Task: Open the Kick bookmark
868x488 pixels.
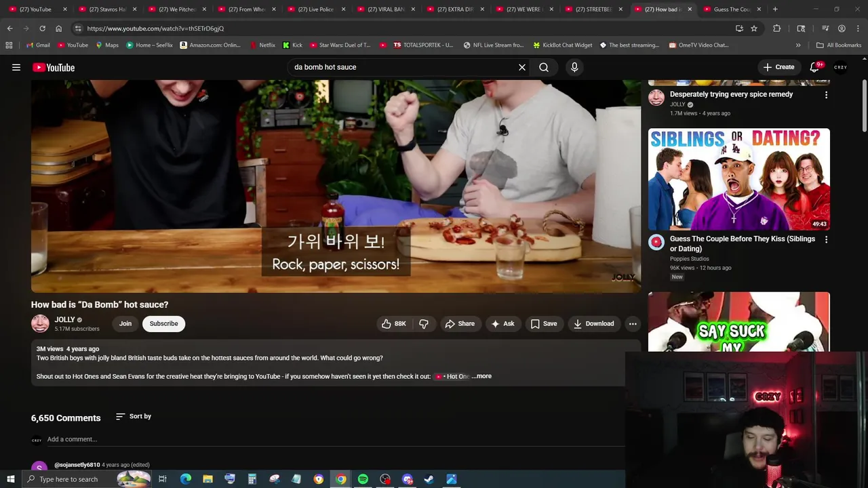Action: (x=292, y=45)
